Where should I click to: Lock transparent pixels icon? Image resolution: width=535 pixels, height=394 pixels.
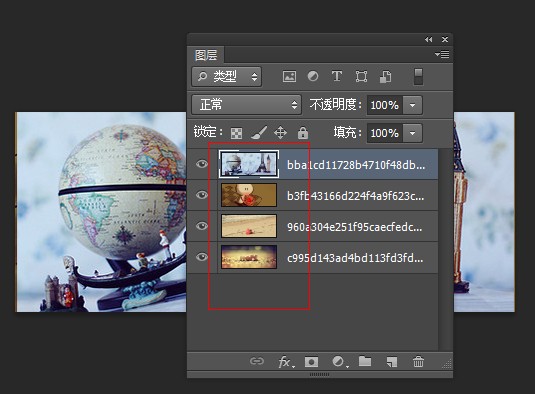pyautogui.click(x=236, y=133)
